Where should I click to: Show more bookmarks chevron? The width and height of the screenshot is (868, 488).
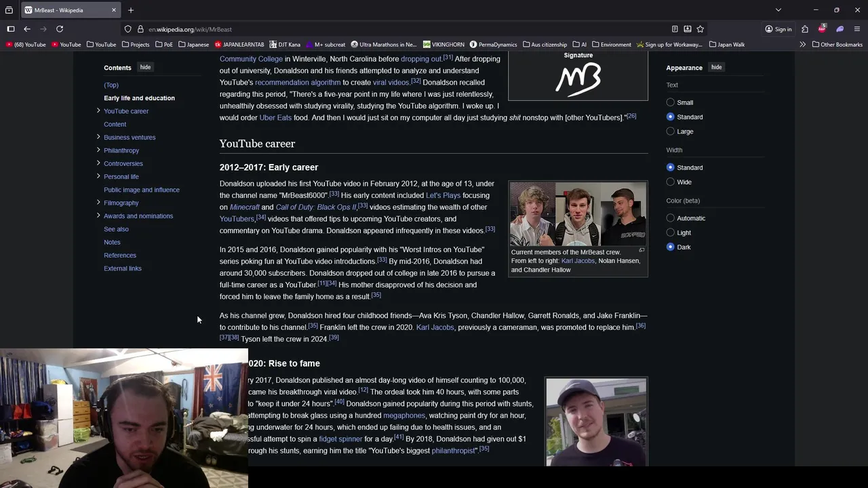point(803,45)
